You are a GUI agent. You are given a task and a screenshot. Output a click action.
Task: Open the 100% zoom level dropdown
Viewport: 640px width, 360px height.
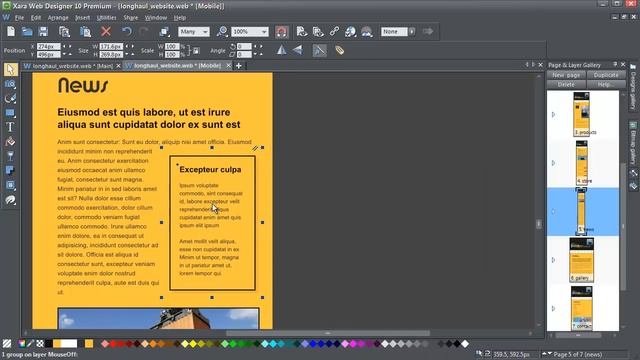coord(250,31)
